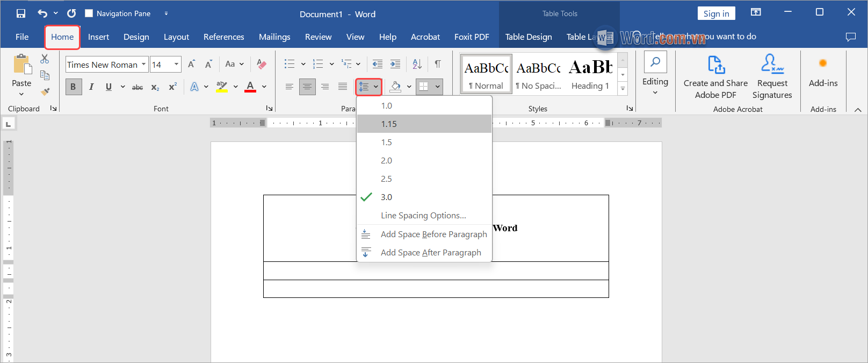The width and height of the screenshot is (868, 363).
Task: Open the Times New Roman font dropdown
Action: 143,65
